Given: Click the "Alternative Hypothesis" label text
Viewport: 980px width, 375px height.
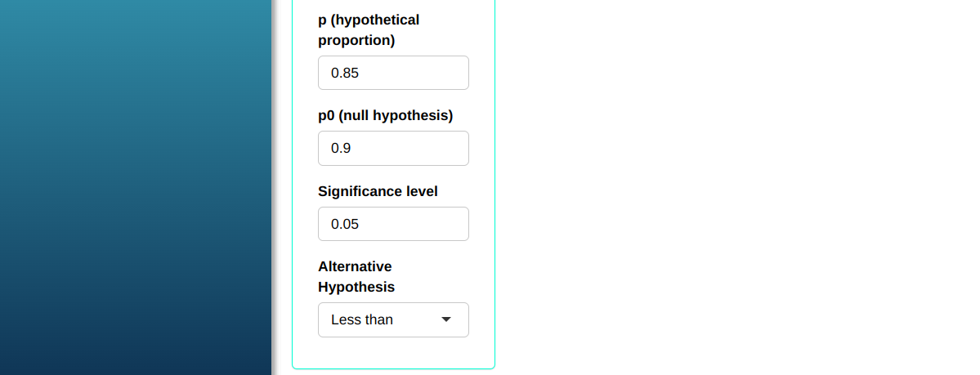Looking at the screenshot, I should pyautogui.click(x=355, y=266).
